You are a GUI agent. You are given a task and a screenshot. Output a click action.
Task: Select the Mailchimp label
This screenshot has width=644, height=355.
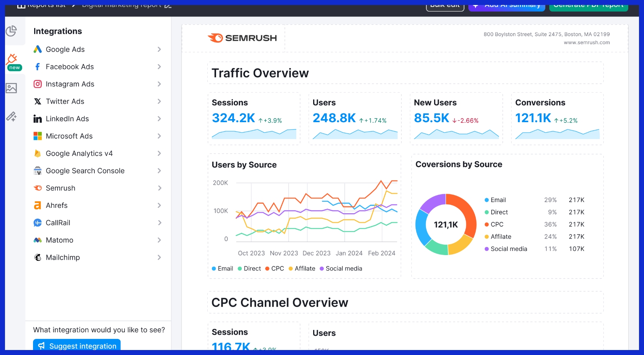63,258
